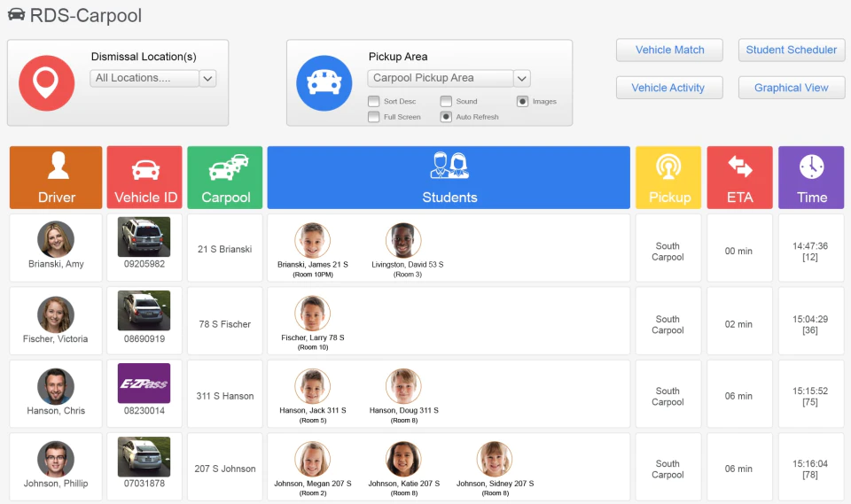Open Chris Hanson's driver photo
The image size is (851, 504).
[x=56, y=386]
